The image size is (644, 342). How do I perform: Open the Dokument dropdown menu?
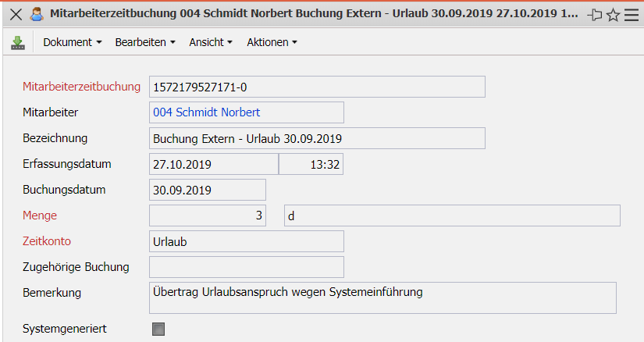point(73,43)
